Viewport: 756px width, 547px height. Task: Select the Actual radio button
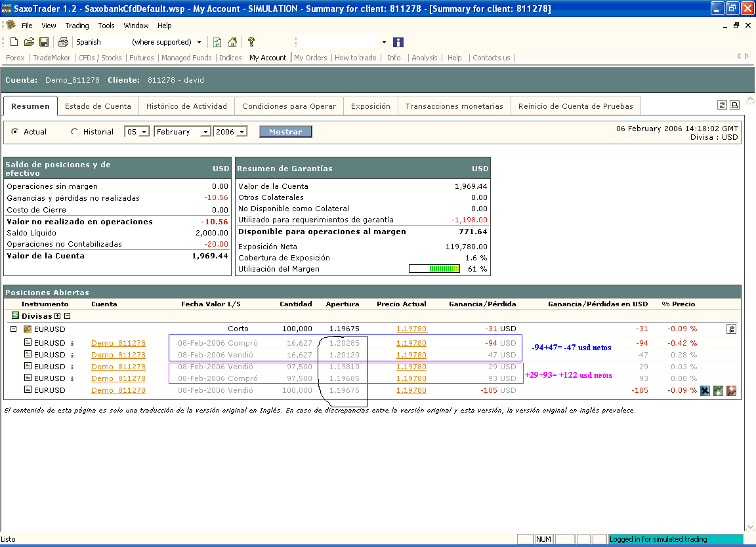tap(15, 131)
